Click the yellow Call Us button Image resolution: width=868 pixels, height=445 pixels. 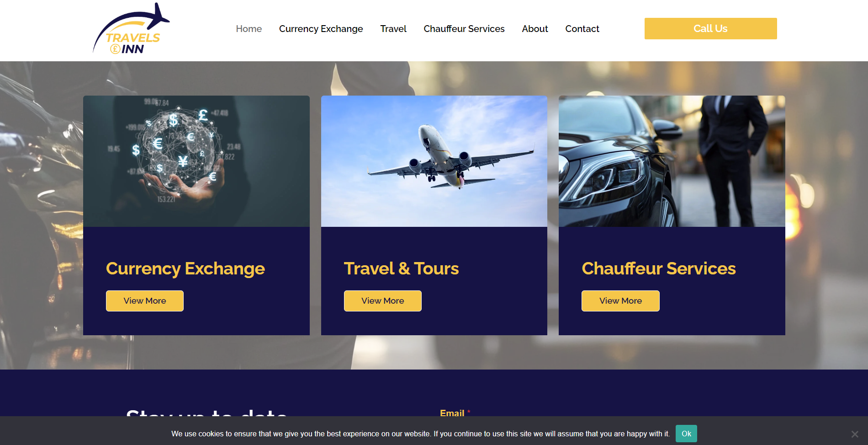pos(710,28)
